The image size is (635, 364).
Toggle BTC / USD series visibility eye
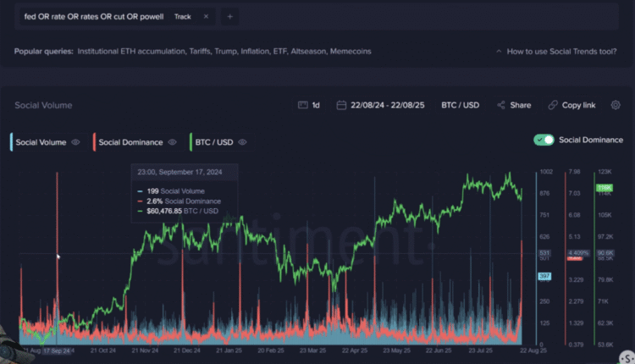coord(243,142)
